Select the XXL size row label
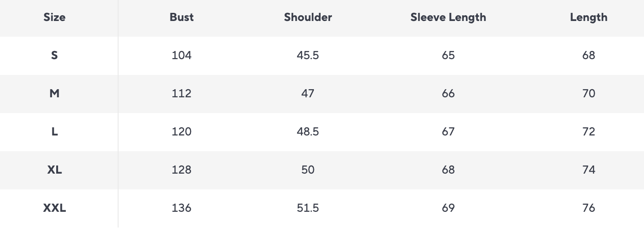This screenshot has height=228, width=644. coord(54,208)
